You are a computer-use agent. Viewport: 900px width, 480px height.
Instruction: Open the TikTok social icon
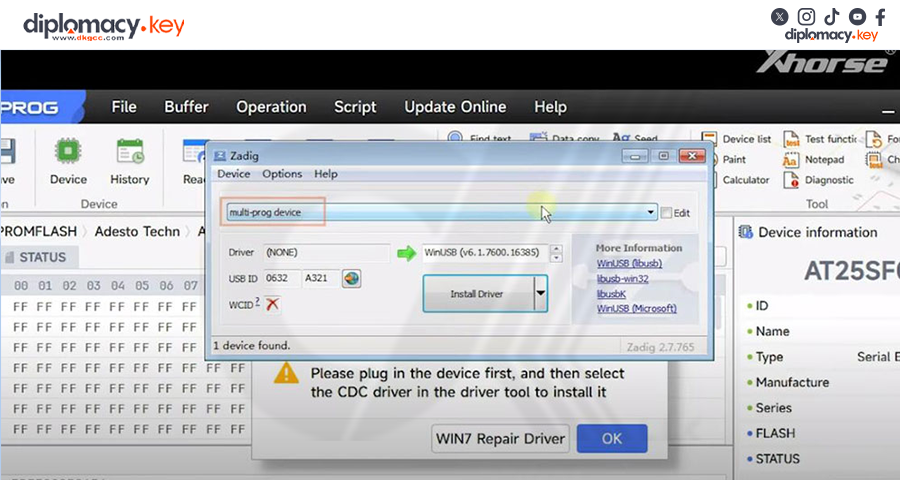point(832,17)
